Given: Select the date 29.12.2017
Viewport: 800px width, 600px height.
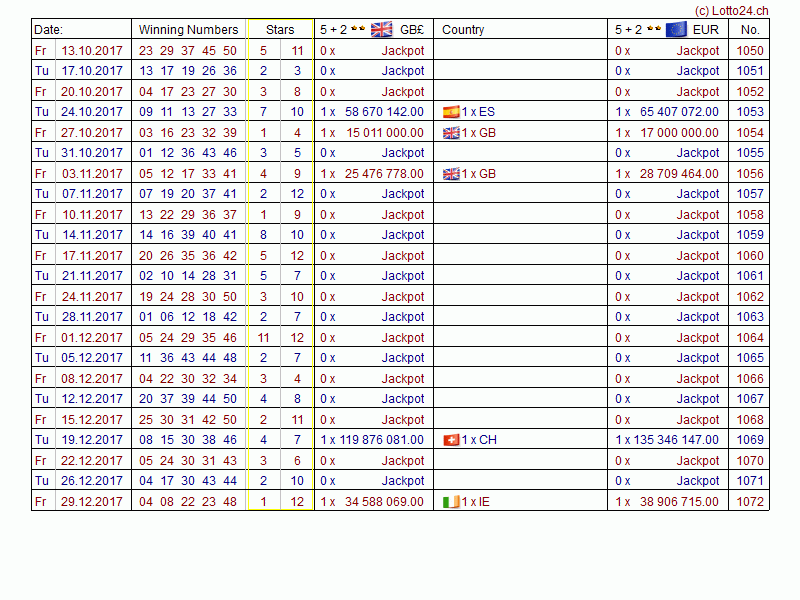Looking at the screenshot, I should coord(92,502).
